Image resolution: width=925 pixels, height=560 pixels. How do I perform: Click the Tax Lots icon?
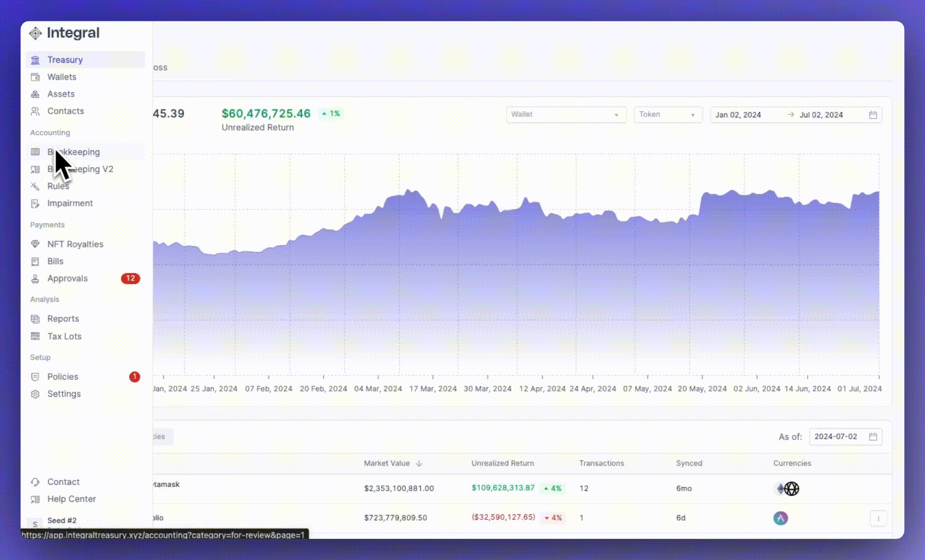tap(35, 337)
